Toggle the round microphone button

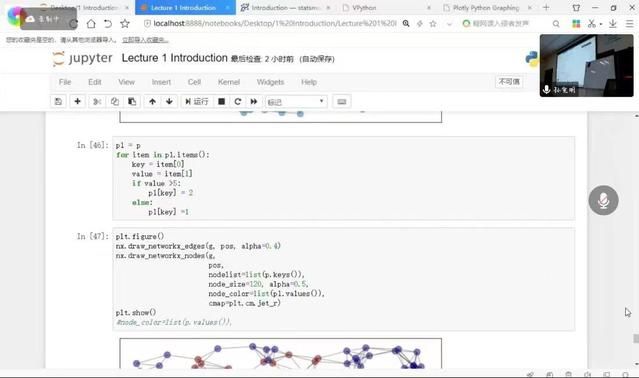(x=603, y=200)
